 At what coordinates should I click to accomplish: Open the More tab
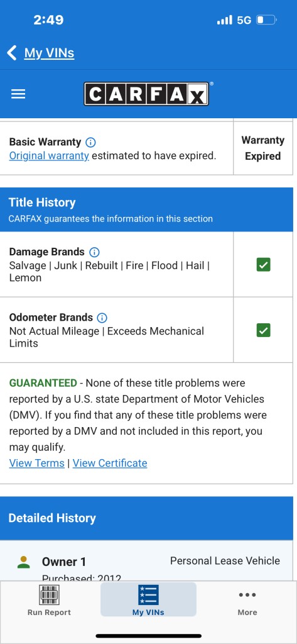247,601
